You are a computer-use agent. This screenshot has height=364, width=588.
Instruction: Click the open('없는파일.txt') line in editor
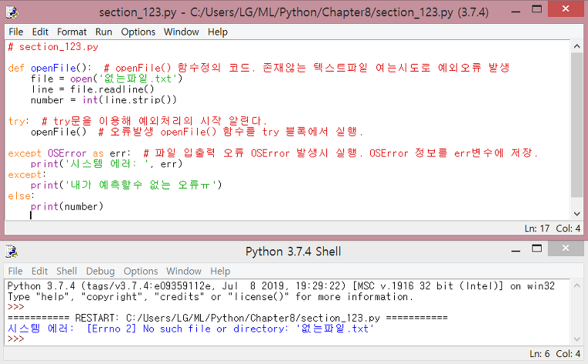coord(106,78)
